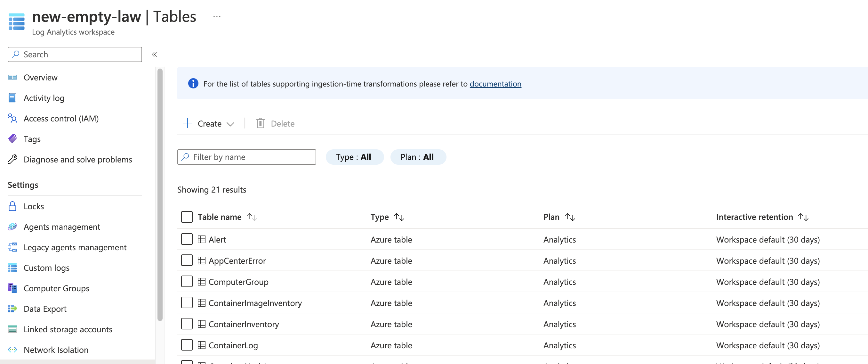Click the table icon beside AppCenterError

[202, 261]
